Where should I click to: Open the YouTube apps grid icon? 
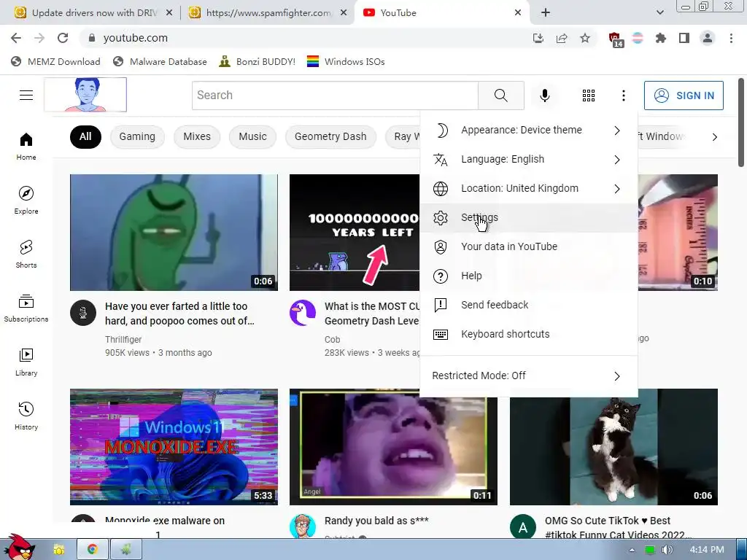coord(589,96)
